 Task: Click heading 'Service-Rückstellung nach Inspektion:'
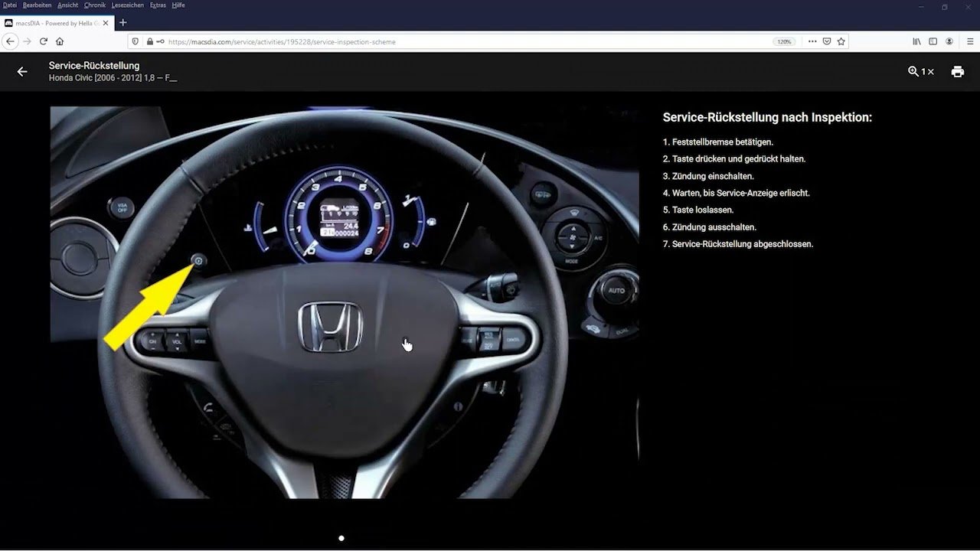pos(767,117)
